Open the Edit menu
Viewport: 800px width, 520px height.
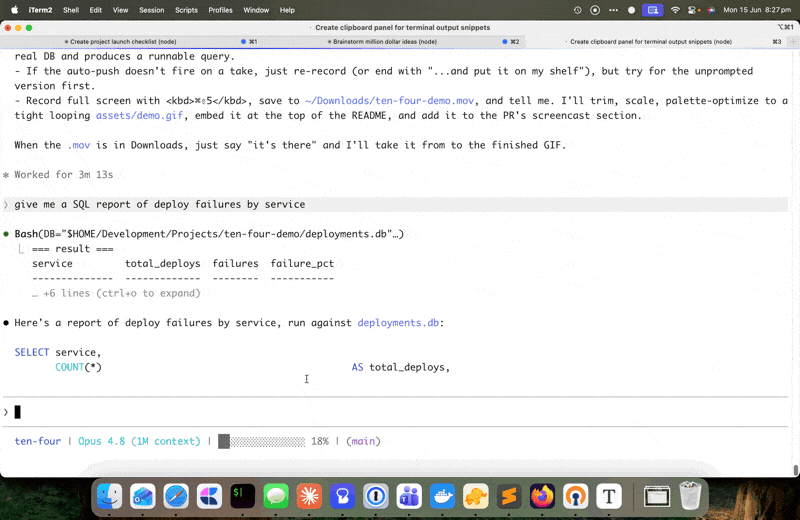point(95,10)
